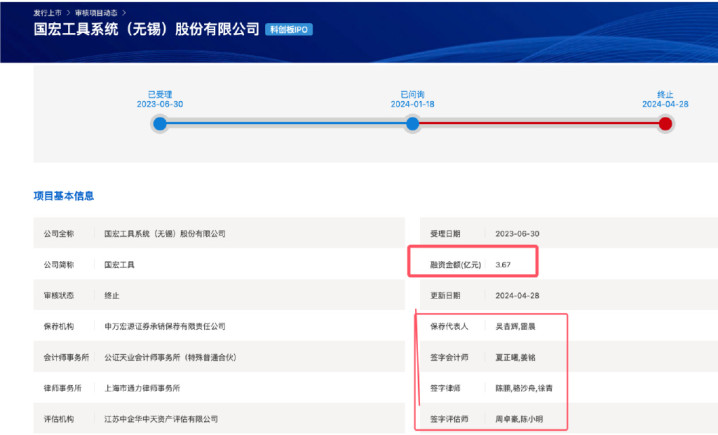The height and width of the screenshot is (435, 718).
Task: Click the 评估机构 row label
Action: tap(59, 419)
